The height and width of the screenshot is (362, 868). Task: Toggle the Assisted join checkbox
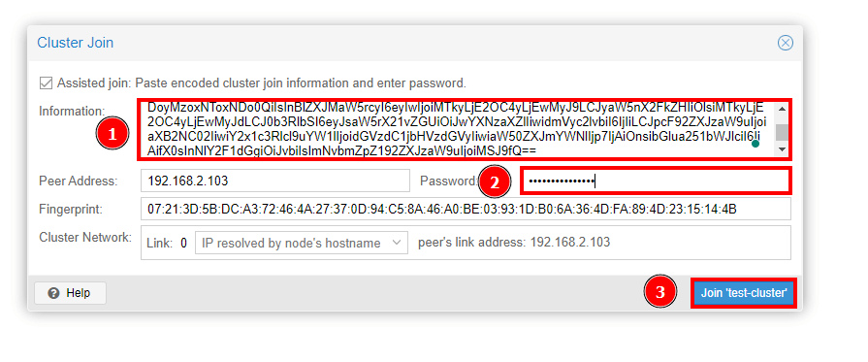point(46,83)
